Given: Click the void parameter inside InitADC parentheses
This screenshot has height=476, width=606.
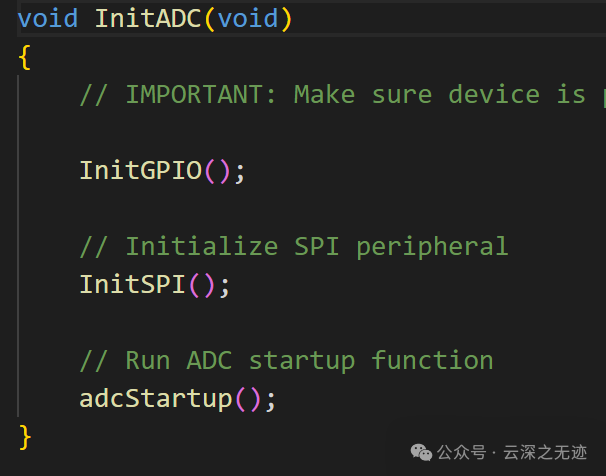Looking at the screenshot, I should point(247,18).
